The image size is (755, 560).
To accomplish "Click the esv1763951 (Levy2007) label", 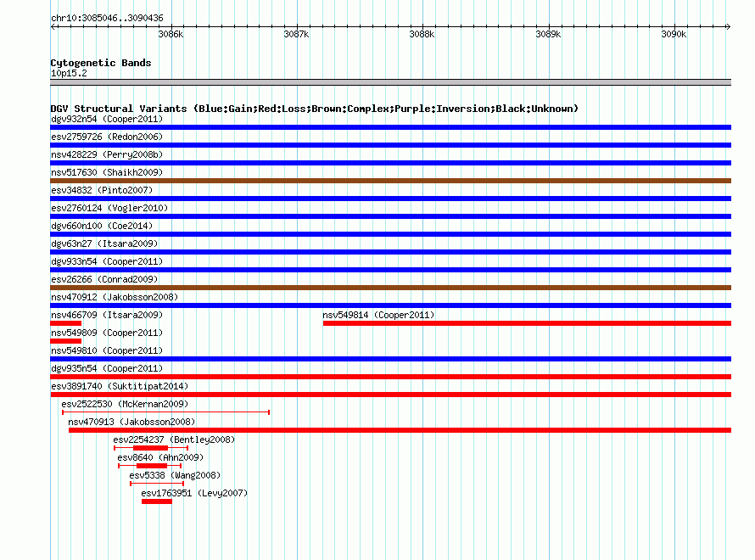I will click(x=194, y=493).
